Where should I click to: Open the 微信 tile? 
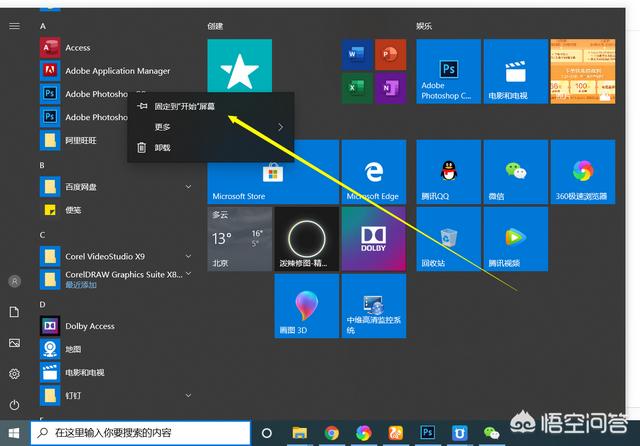coord(516,172)
